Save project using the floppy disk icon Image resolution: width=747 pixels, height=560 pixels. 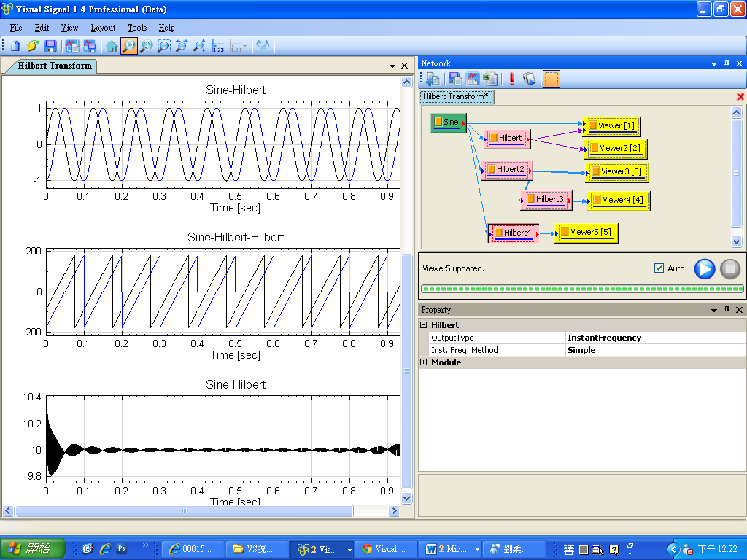coord(50,46)
